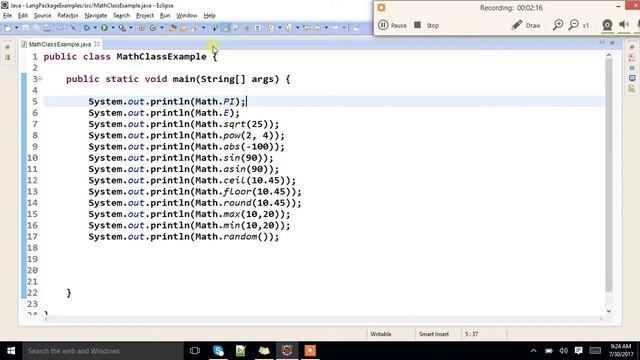
Task: Click the orange recorder icon in taskbar
Action: [310, 351]
